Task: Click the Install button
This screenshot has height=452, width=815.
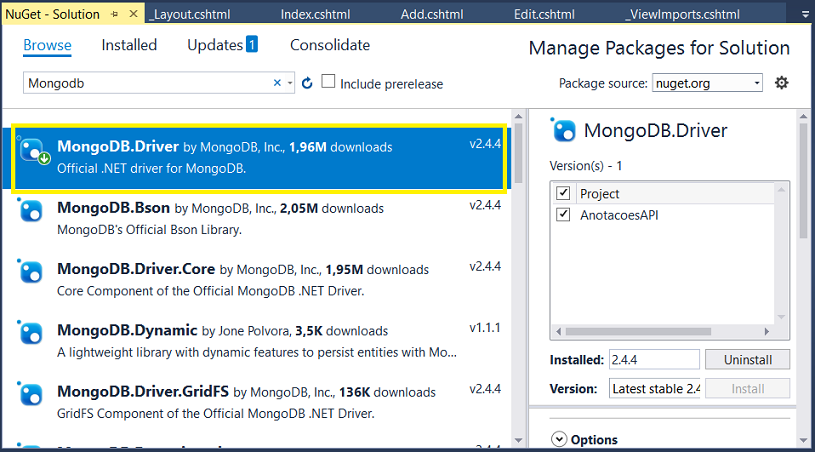Action: [x=747, y=389]
